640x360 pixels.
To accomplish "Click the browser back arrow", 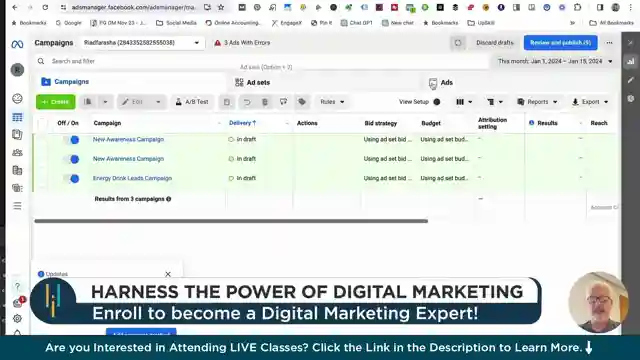I will (15, 7).
